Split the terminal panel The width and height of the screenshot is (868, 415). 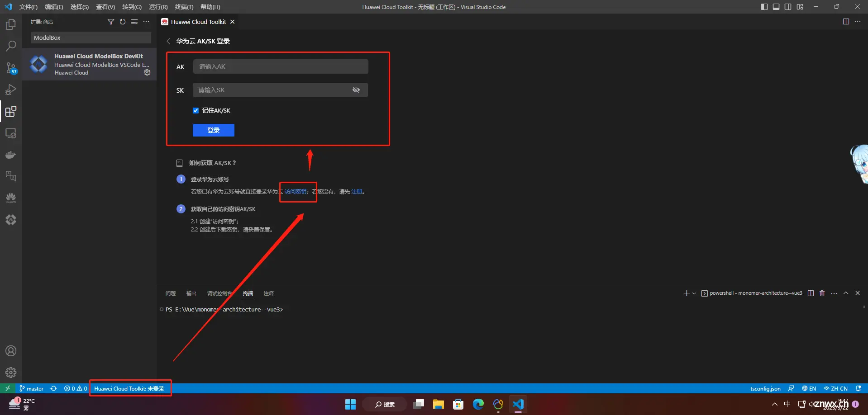pos(811,293)
